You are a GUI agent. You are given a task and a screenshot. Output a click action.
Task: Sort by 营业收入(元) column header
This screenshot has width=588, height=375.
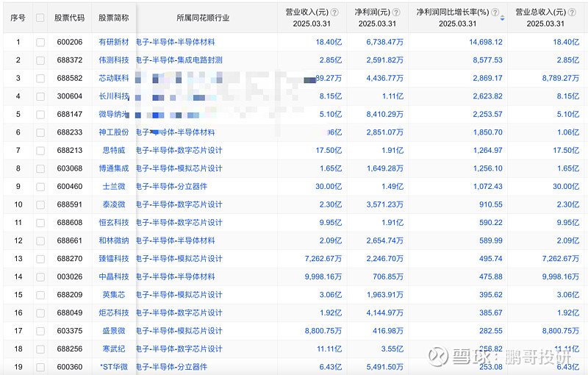[307, 12]
